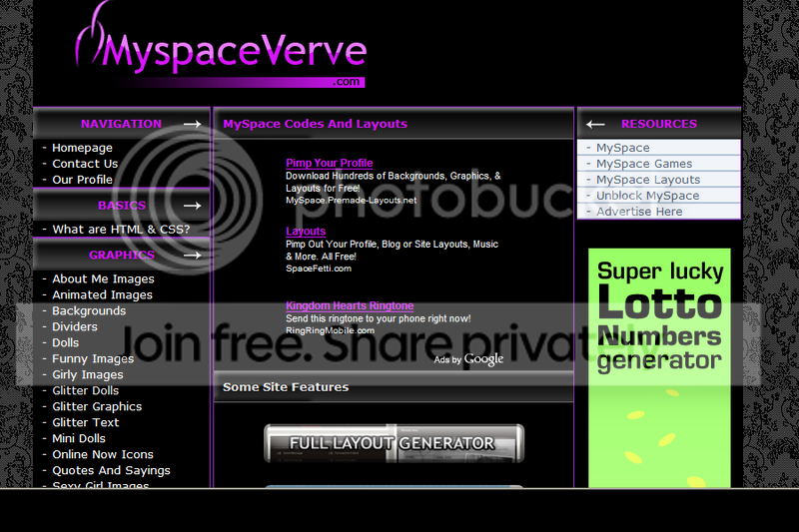The image size is (799, 532).
Task: Select the Dividers link
Action: [x=74, y=326]
